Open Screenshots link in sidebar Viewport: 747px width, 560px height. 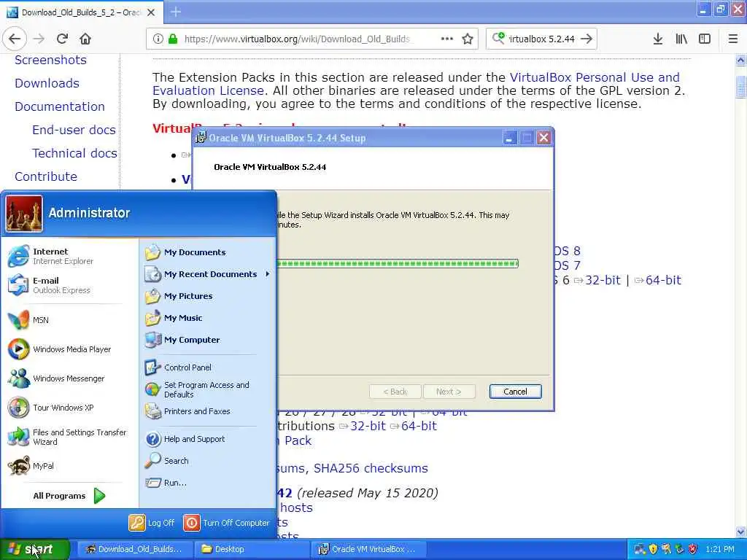click(x=50, y=60)
